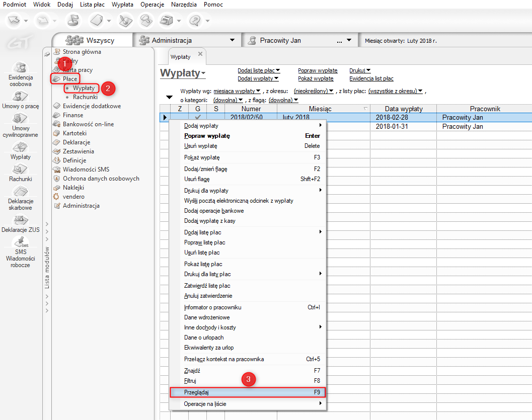Viewport: 532px width, 420px height.
Task: Expand the Administracja group dropdown
Action: click(x=232, y=40)
